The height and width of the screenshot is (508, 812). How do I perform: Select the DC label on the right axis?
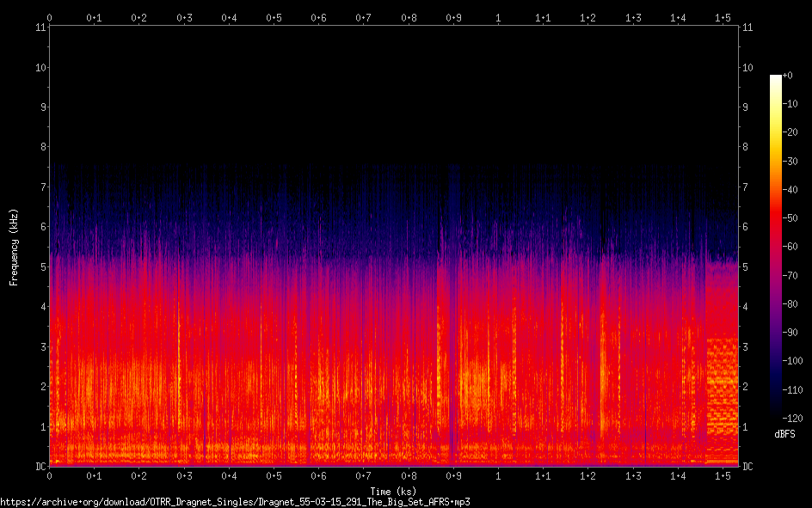pyautogui.click(x=748, y=467)
